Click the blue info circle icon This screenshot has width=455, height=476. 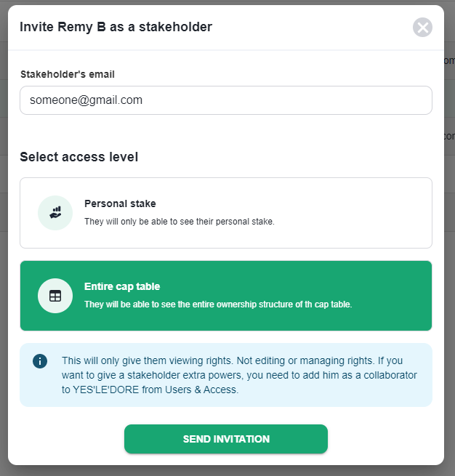coord(40,361)
